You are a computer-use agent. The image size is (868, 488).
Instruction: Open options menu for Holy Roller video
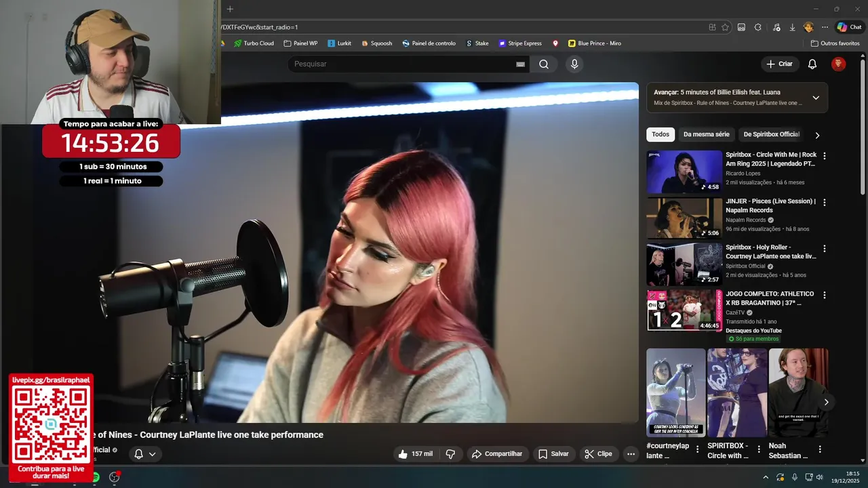825,249
